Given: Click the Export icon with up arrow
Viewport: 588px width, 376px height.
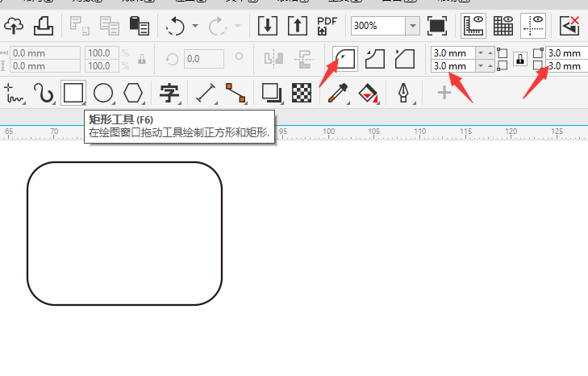Looking at the screenshot, I should pos(298,26).
